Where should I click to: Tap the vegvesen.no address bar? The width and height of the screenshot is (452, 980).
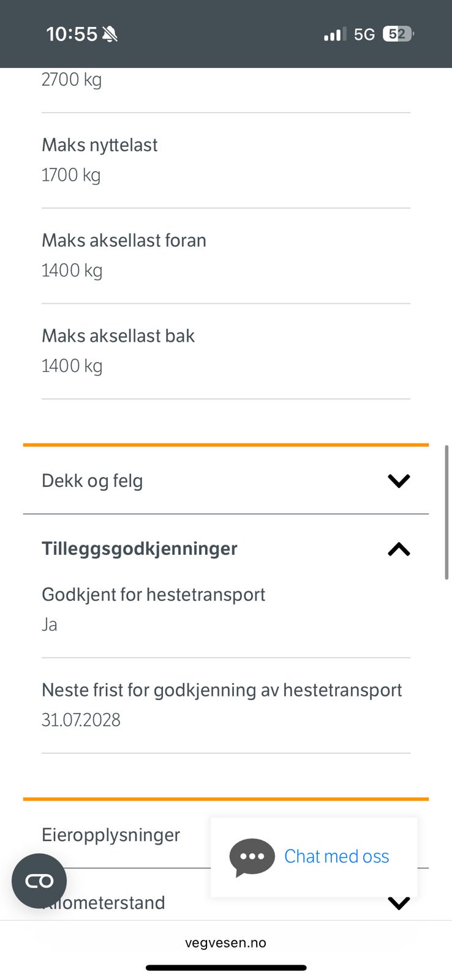[225, 943]
